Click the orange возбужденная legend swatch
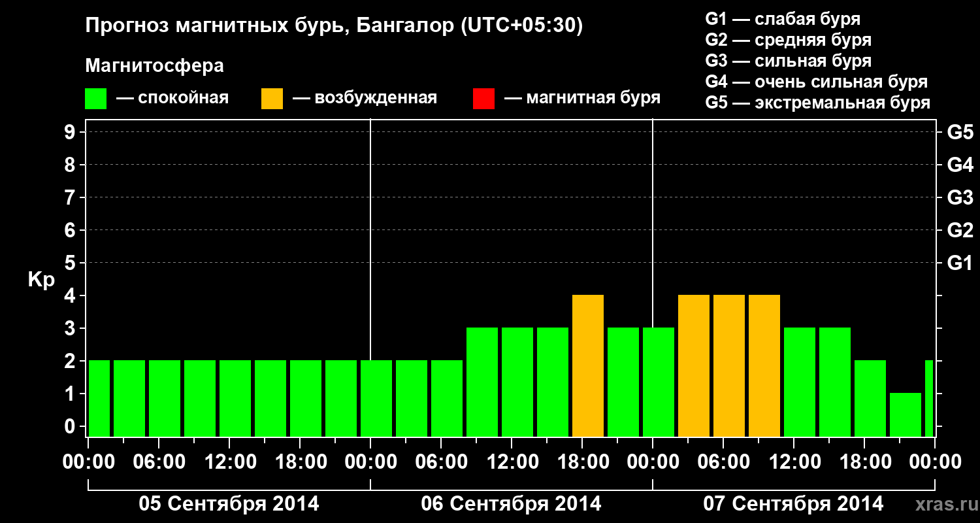The image size is (980, 523). [272, 99]
